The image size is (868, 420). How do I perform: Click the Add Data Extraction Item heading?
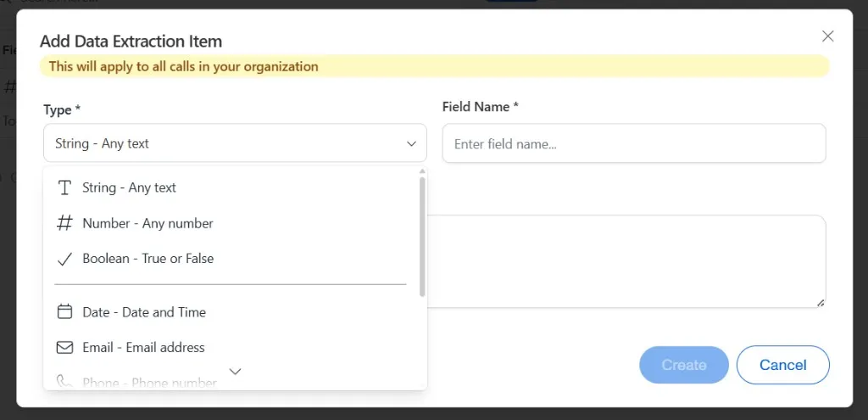pyautogui.click(x=131, y=41)
